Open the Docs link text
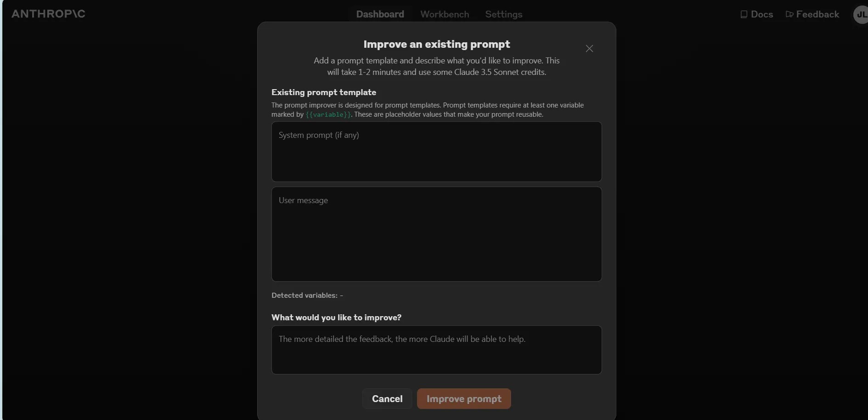 point(762,14)
